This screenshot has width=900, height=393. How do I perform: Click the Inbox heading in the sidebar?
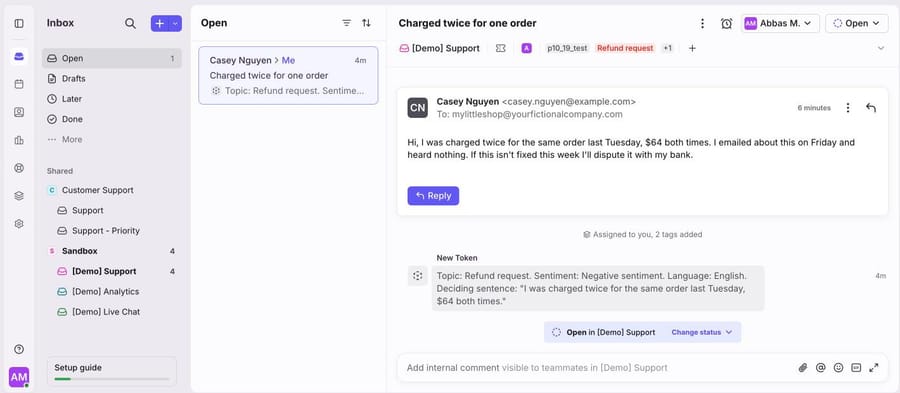pos(60,24)
